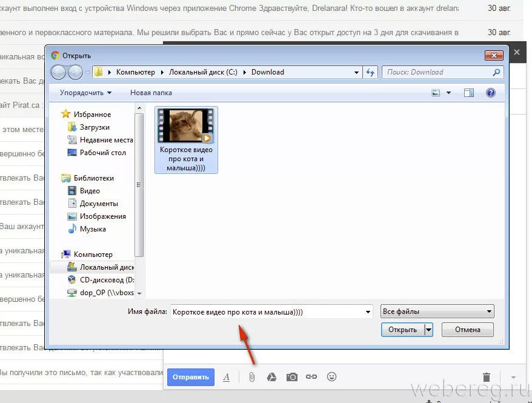532x403 pixels.
Task: Open the help question mark icon
Action: tap(491, 93)
